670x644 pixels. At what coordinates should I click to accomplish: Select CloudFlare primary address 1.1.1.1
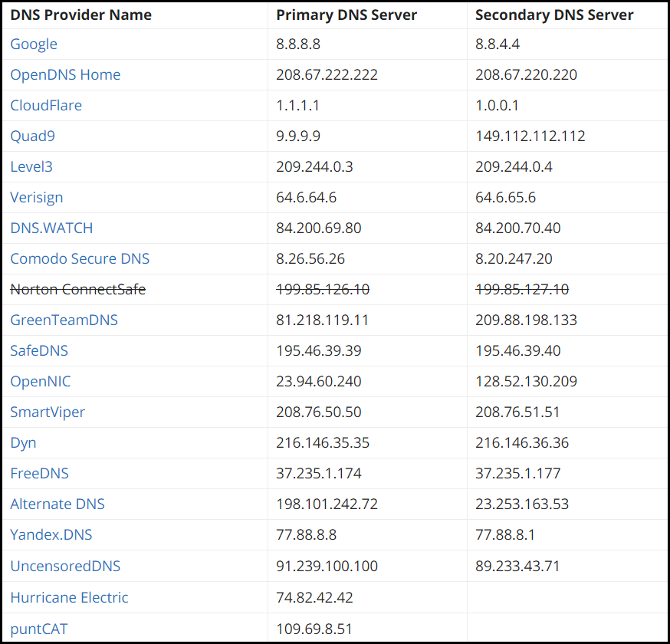pyautogui.click(x=298, y=106)
